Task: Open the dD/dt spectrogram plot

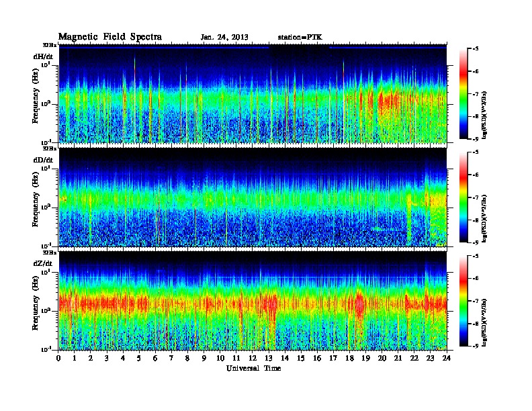Action: coord(253,197)
